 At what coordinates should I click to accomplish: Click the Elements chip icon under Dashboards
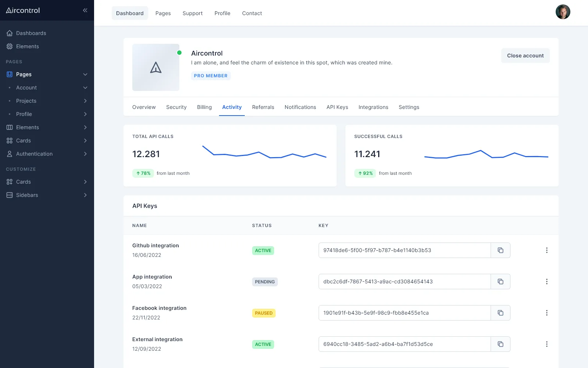10,46
